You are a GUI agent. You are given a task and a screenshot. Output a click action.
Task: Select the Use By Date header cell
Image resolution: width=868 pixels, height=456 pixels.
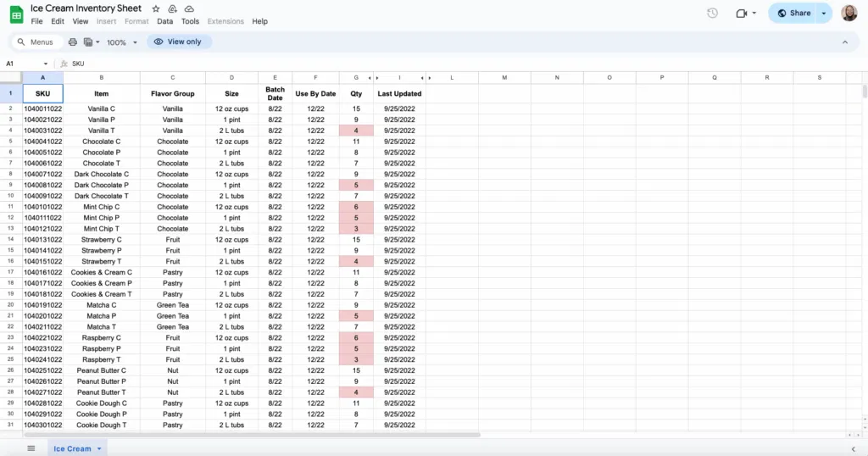point(315,93)
